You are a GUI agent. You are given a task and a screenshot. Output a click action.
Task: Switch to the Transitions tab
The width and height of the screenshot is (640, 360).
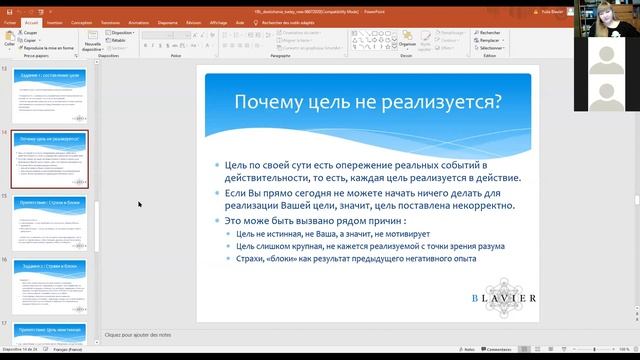click(x=110, y=23)
